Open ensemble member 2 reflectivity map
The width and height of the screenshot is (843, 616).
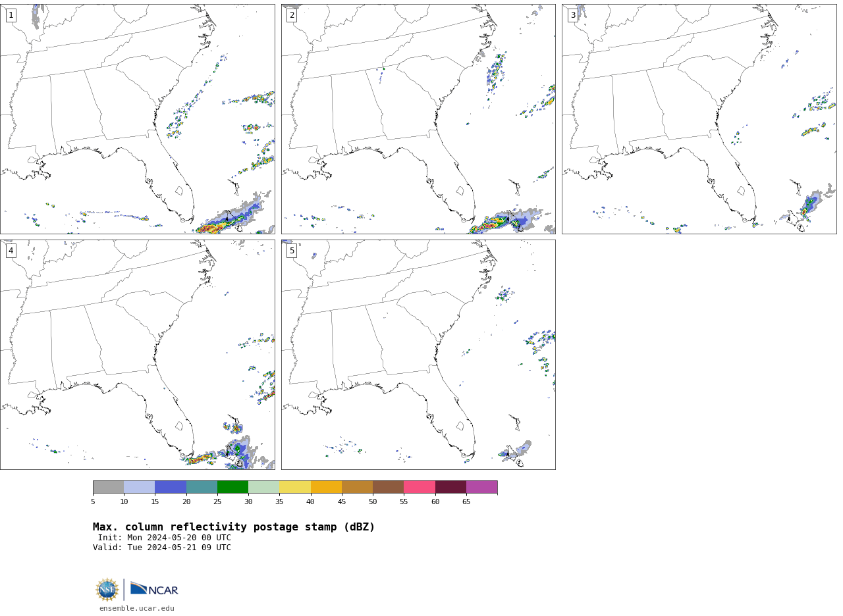[418, 119]
